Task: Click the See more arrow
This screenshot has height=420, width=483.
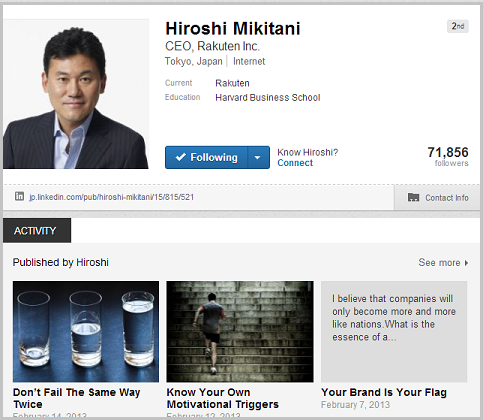Action: click(466, 263)
